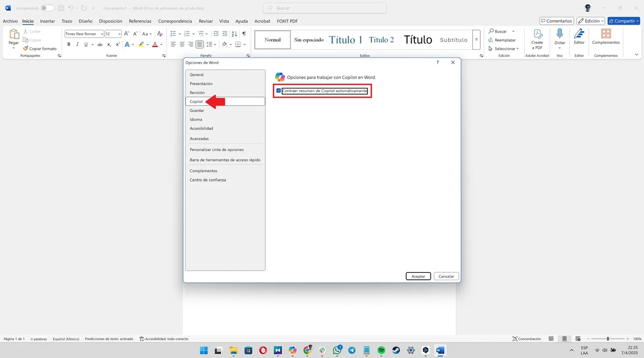Click the Reemplazar replace command
644x358 pixels.
pyautogui.click(x=502, y=40)
